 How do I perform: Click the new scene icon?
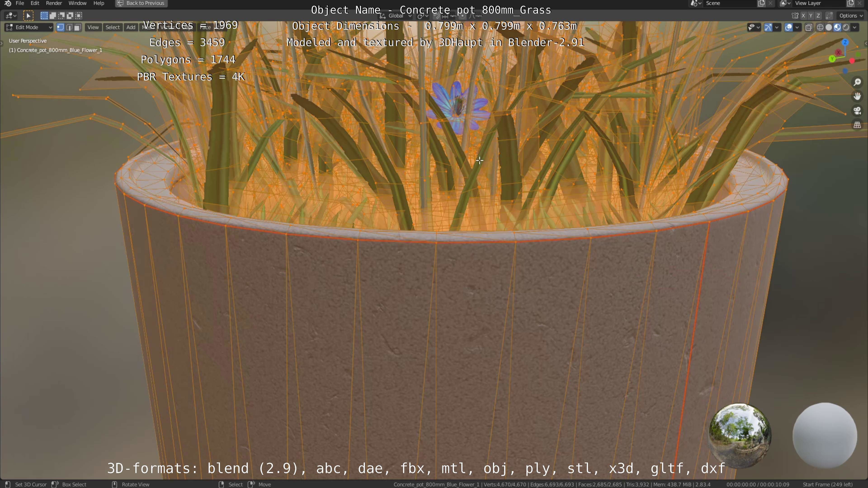tap(761, 3)
